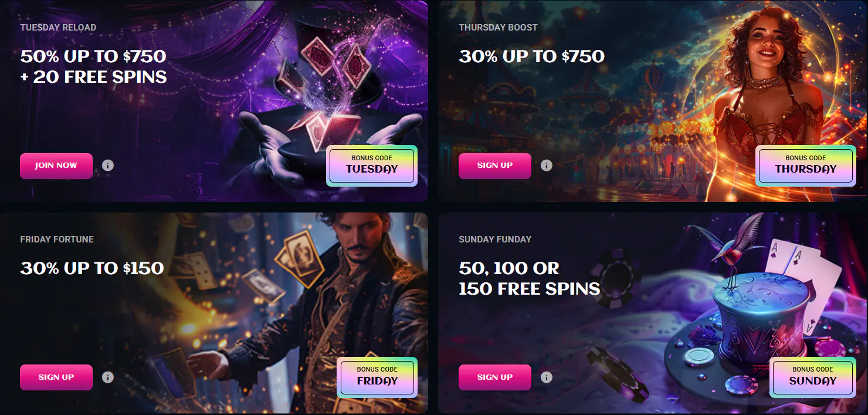Copy the THURSDAY bonus code badge

click(806, 166)
